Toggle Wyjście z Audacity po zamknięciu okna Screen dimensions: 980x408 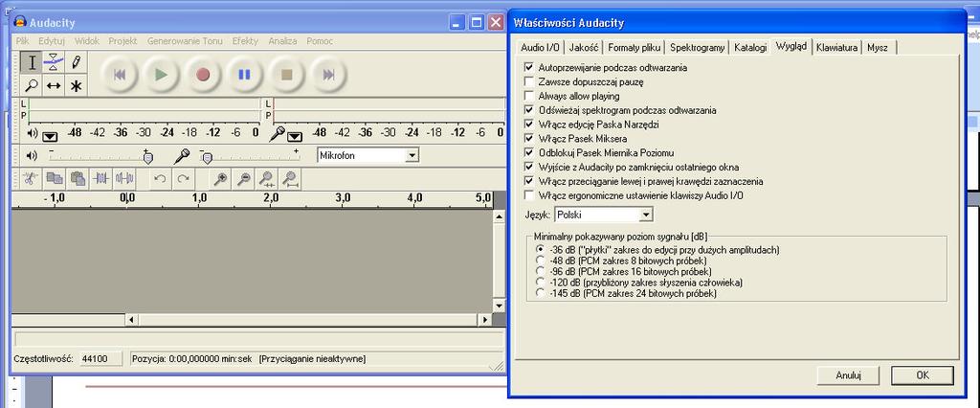coord(529,167)
